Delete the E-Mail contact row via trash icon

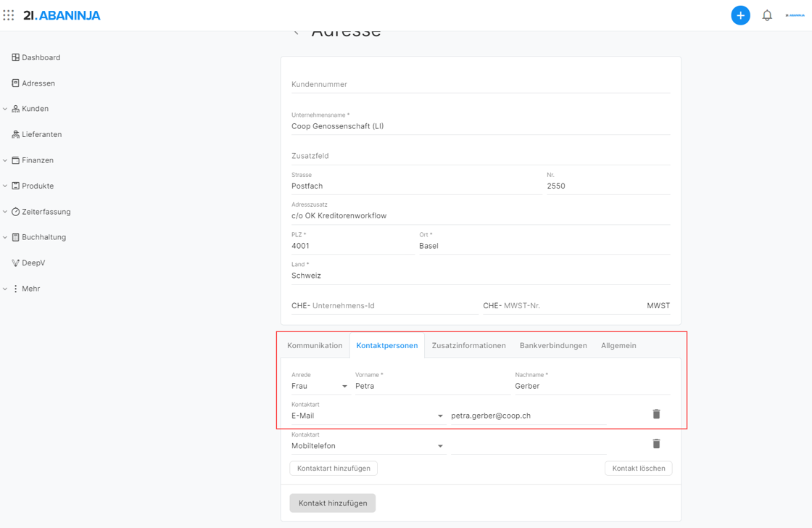656,414
